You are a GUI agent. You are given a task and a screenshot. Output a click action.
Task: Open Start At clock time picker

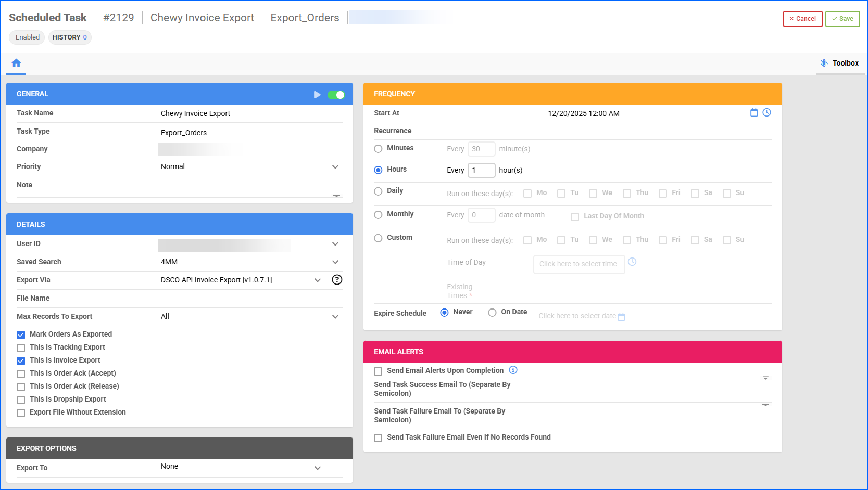click(766, 113)
